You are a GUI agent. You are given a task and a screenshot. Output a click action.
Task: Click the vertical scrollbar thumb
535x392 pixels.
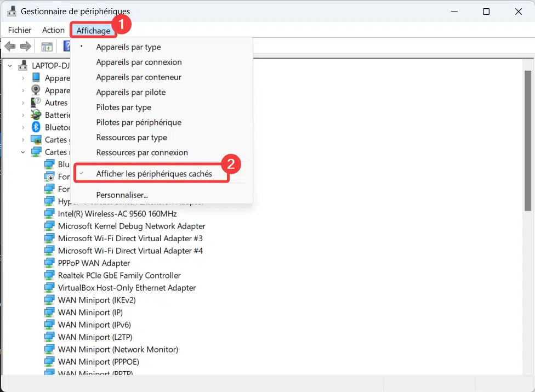click(x=527, y=137)
